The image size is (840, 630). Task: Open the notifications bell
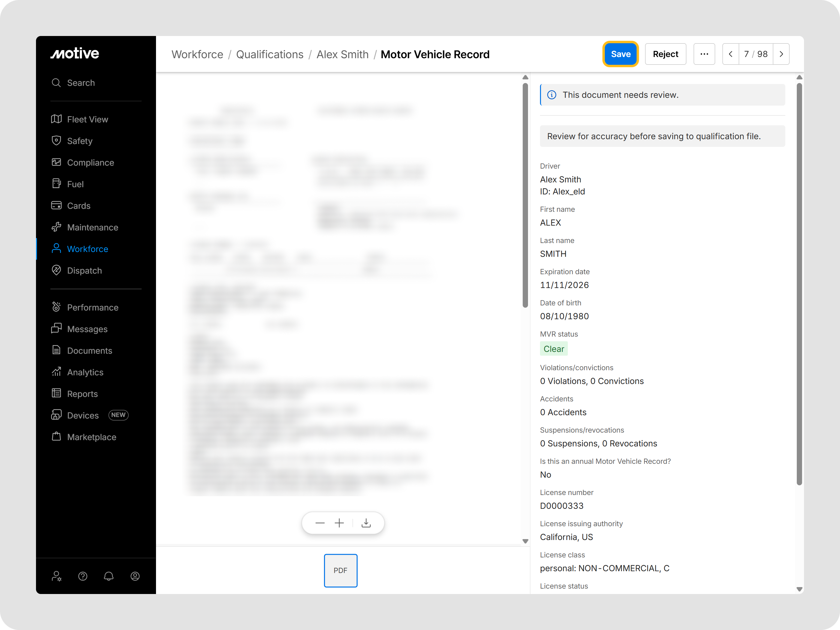(x=109, y=576)
